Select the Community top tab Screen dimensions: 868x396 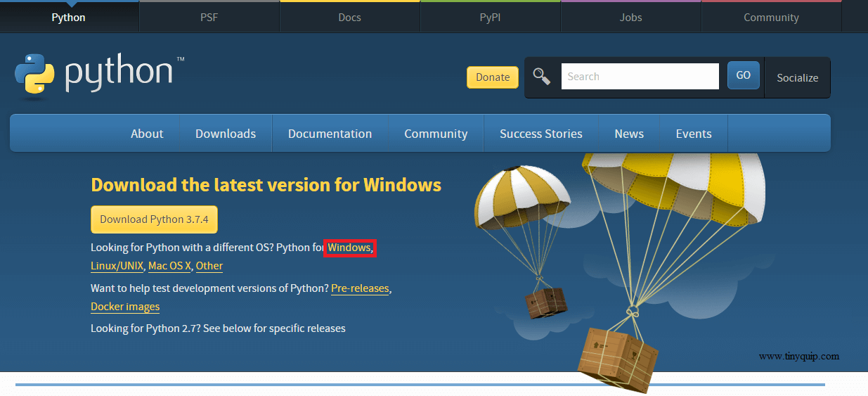pyautogui.click(x=772, y=17)
